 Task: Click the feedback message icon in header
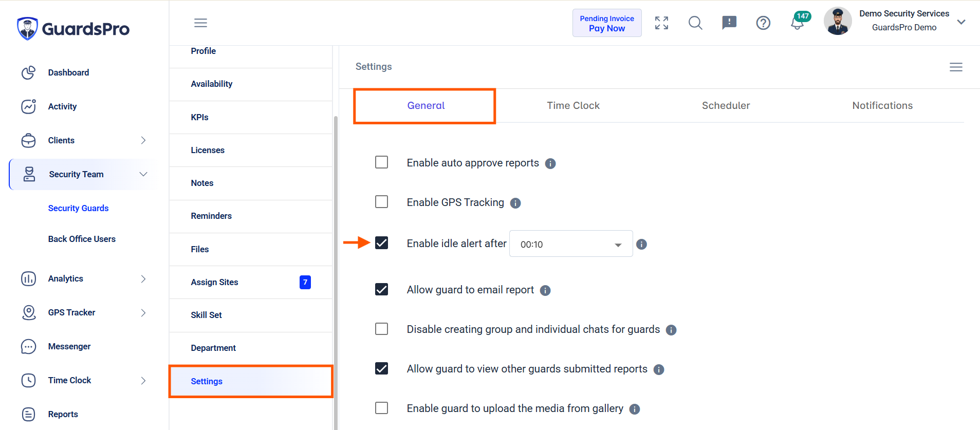pos(729,23)
